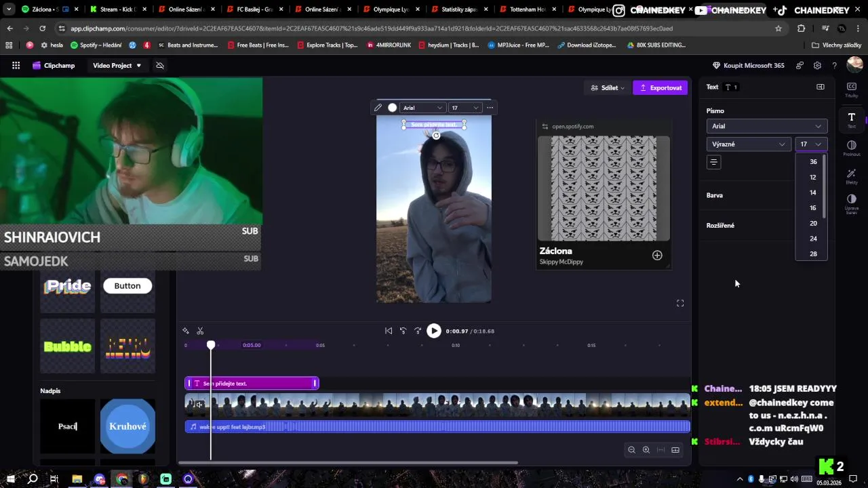868x488 pixels.
Task: Select the Titulky captions sidebar icon
Action: [852, 89]
